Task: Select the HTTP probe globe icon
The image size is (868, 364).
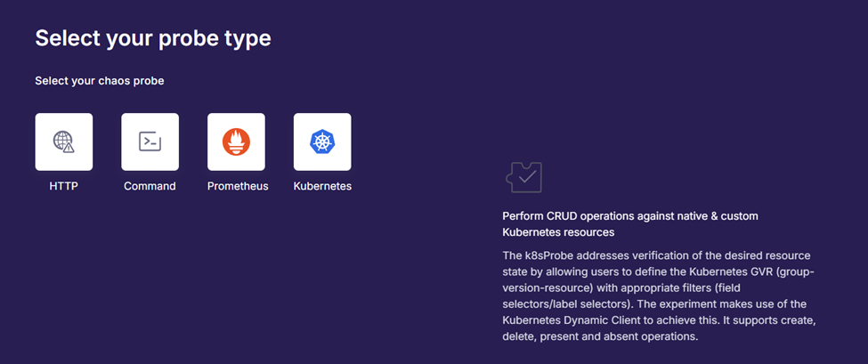Action: [63, 142]
